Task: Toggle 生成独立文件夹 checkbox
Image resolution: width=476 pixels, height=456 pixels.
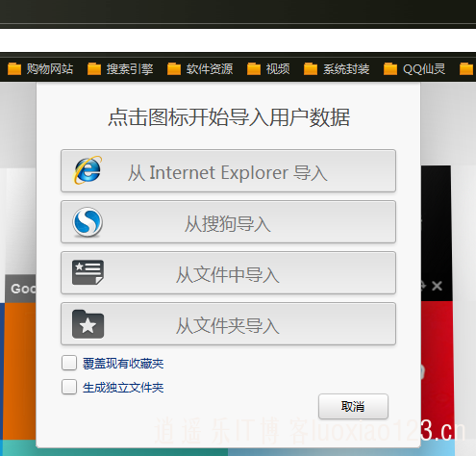Action: click(x=69, y=387)
